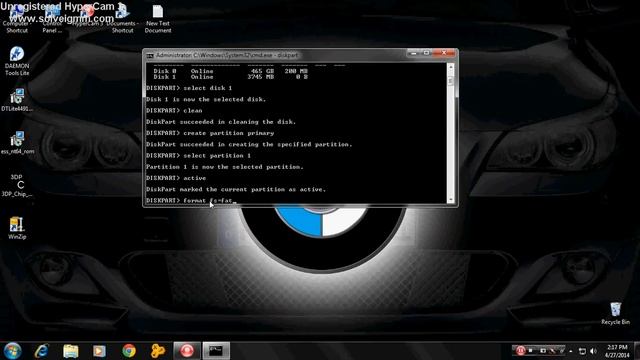Click the 'Disk 0 Online 465 GB' row
This screenshot has height=360, width=640.
tap(230, 71)
